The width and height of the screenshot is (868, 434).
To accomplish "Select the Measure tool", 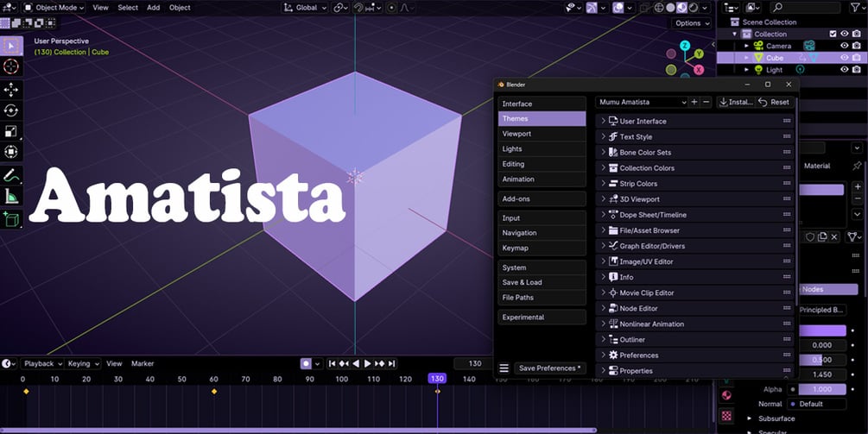I will tap(11, 197).
